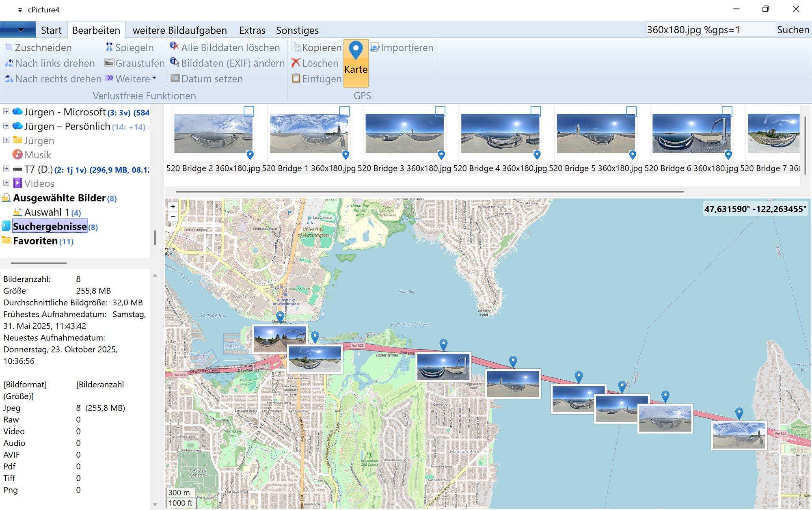Click GPS pin on 520 Bridge 3 thumbnail
This screenshot has width=812, height=510.
click(441, 155)
